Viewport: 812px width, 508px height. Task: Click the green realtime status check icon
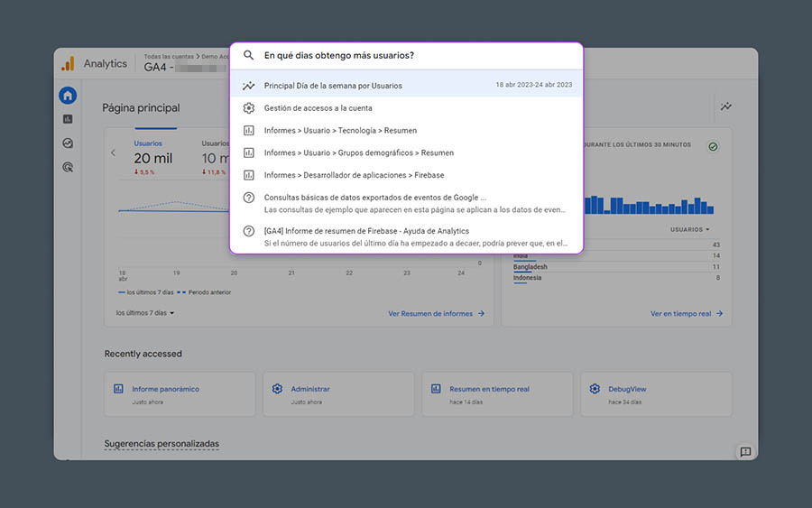(x=713, y=146)
